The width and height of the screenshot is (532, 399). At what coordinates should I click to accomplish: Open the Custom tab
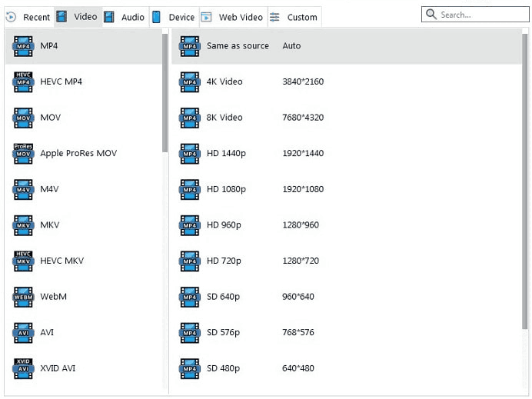[294, 17]
